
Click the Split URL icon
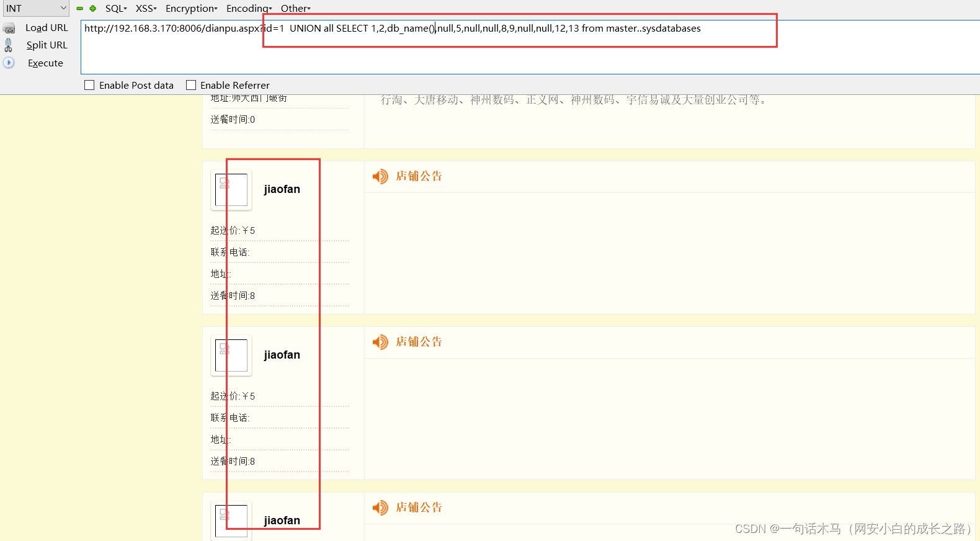pyautogui.click(x=9, y=45)
